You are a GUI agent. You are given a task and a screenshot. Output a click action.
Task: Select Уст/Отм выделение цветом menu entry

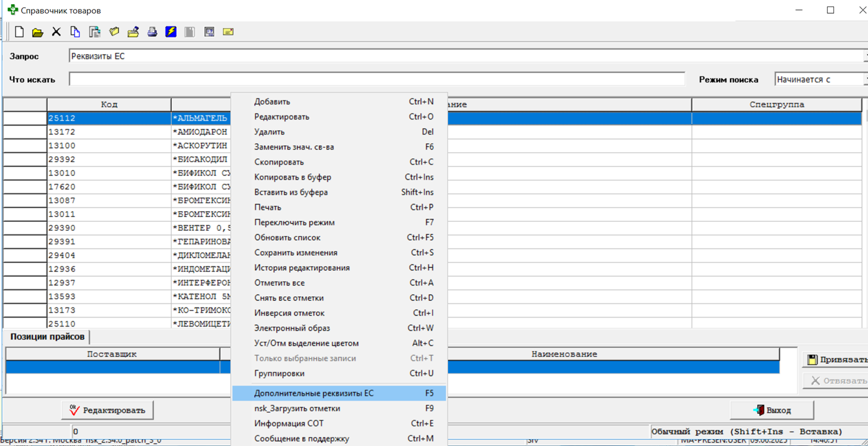tap(339, 344)
